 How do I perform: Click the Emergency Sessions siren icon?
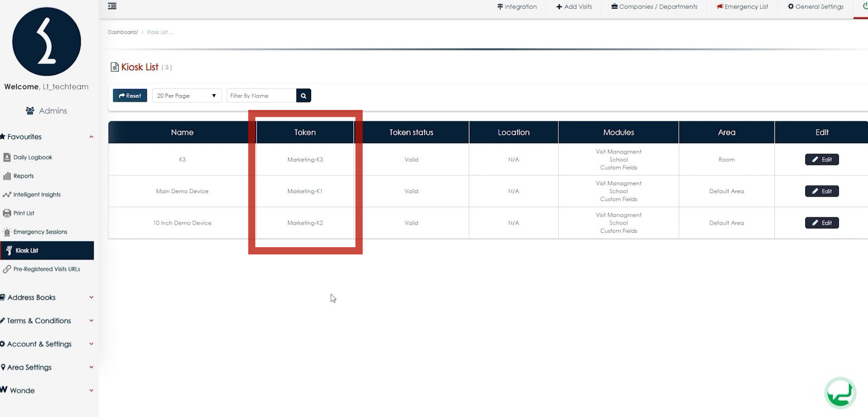pyautogui.click(x=7, y=232)
